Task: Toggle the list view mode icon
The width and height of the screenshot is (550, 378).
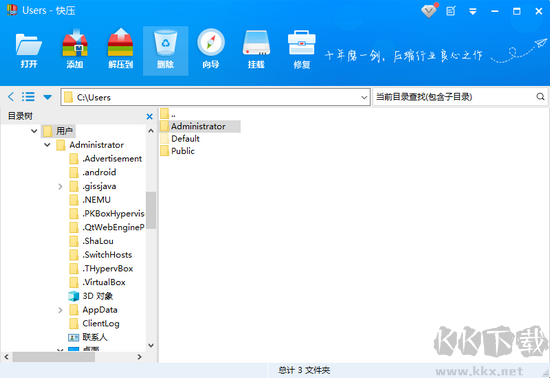Action: [28, 97]
